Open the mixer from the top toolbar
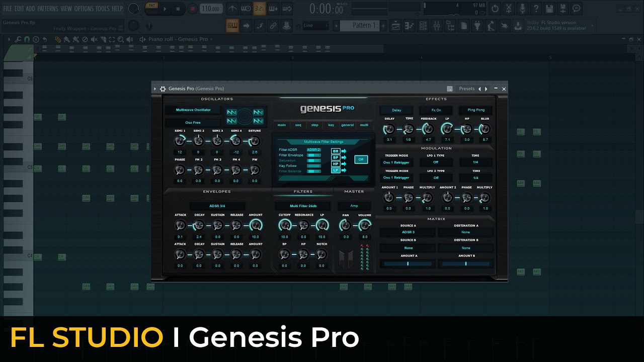Image resolution: width=644 pixels, height=362 pixels. [436, 26]
